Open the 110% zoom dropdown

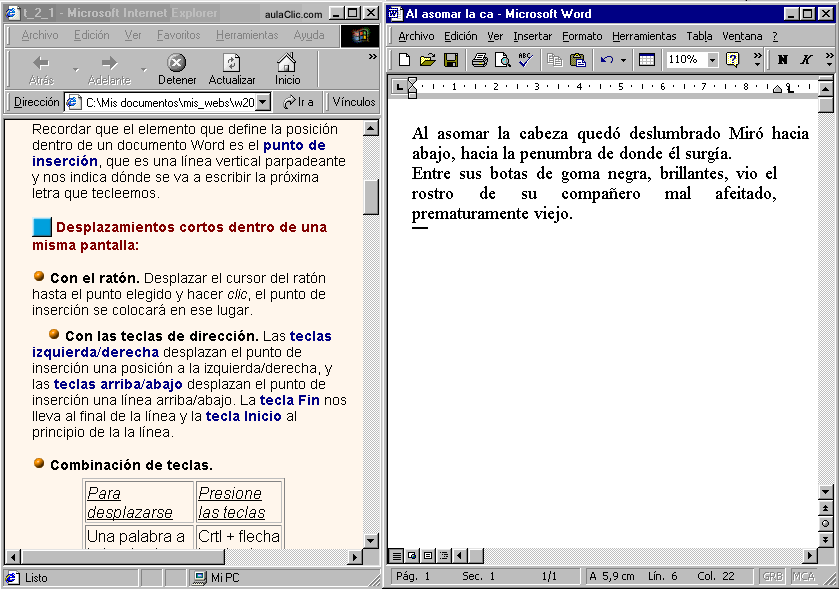(x=712, y=60)
